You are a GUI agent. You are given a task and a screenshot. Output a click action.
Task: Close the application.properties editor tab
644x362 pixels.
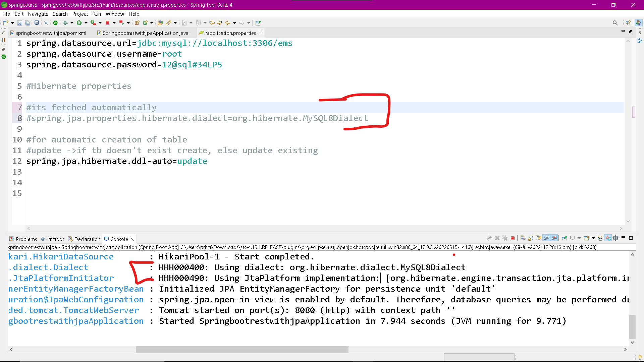point(260,33)
